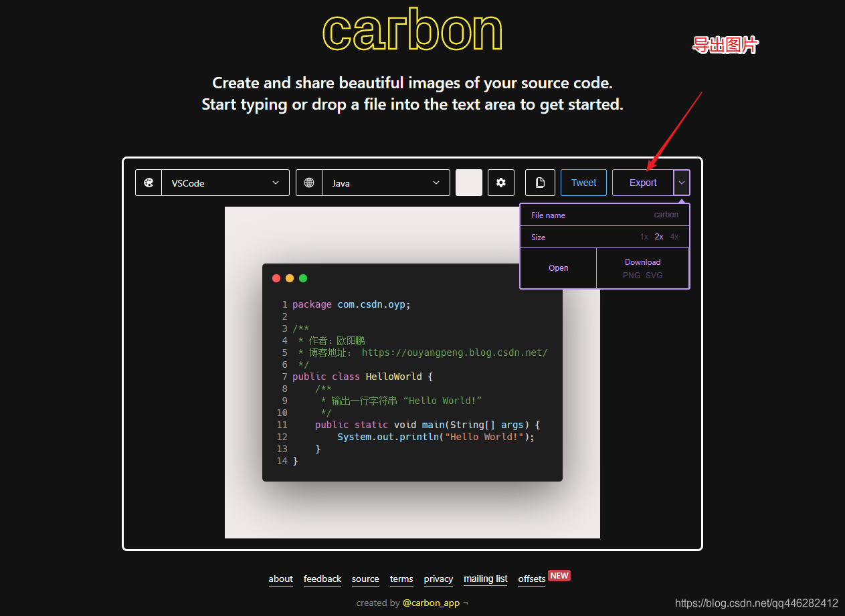Image resolution: width=845 pixels, height=616 pixels.
Task: Collapse export menu using chevron arrow
Action: (x=682, y=183)
